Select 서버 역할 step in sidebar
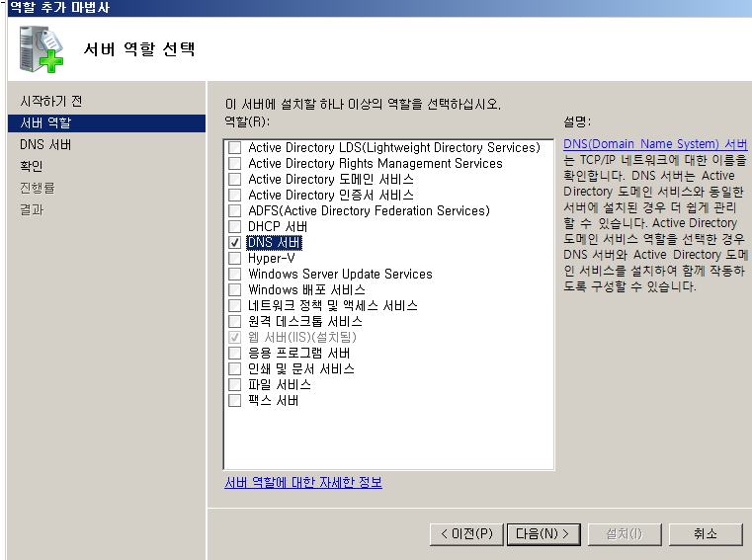Image resolution: width=752 pixels, height=560 pixels. (x=107, y=123)
